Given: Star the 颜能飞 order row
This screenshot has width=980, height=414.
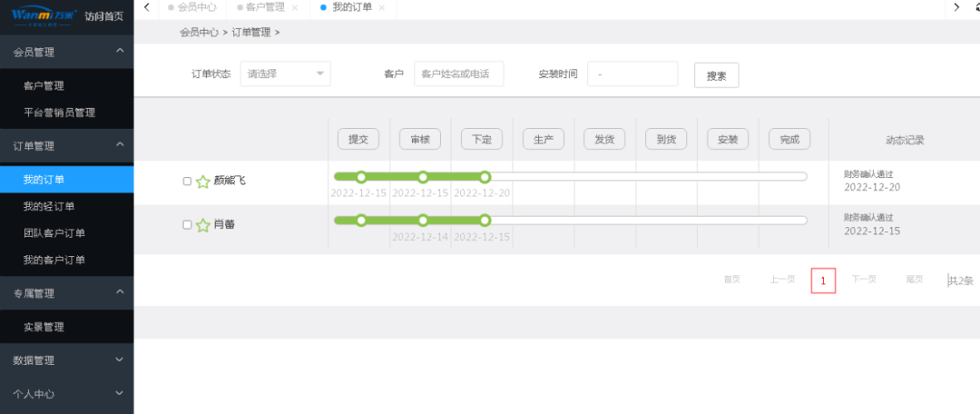Looking at the screenshot, I should [202, 182].
